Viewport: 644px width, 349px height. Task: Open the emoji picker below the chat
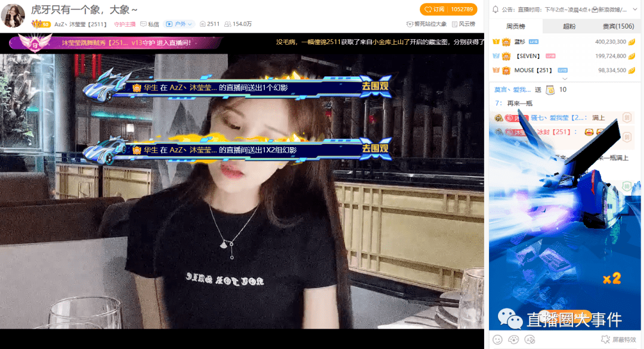(498, 341)
